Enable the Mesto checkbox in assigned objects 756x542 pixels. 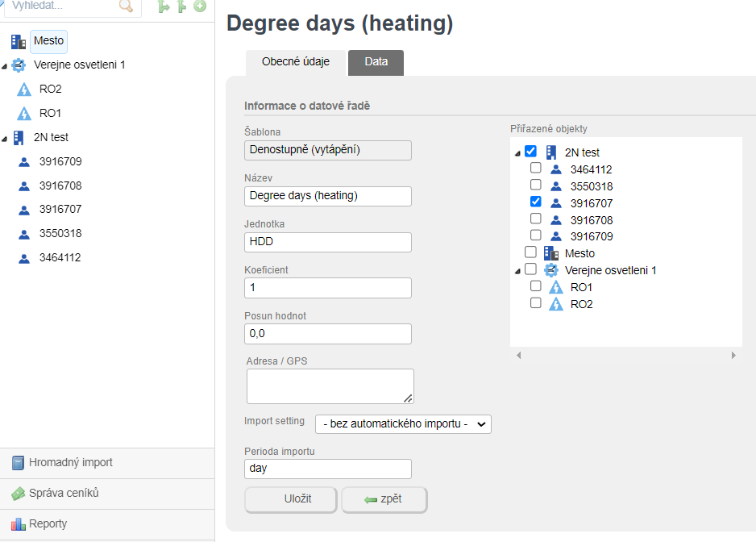pos(530,252)
